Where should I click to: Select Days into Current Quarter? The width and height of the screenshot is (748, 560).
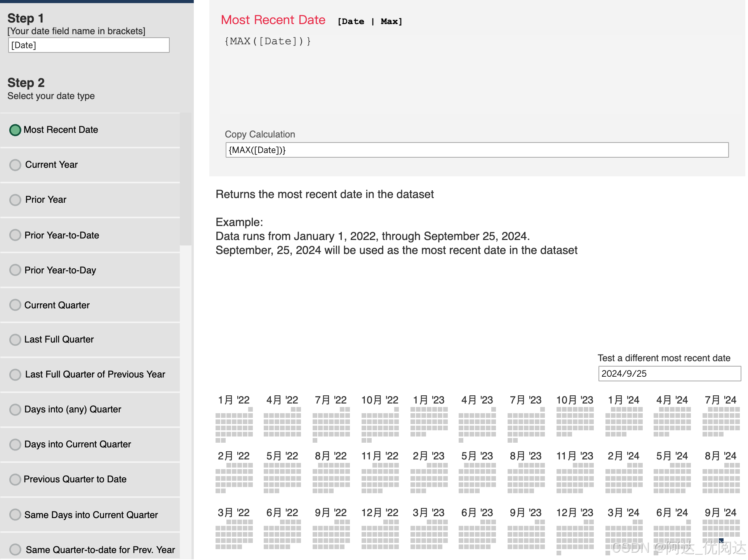tap(15, 445)
